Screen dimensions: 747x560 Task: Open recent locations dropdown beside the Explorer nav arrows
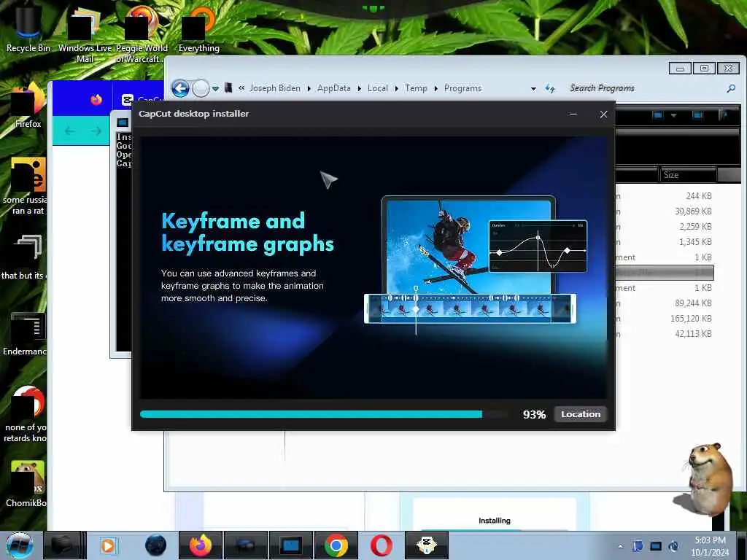click(215, 88)
